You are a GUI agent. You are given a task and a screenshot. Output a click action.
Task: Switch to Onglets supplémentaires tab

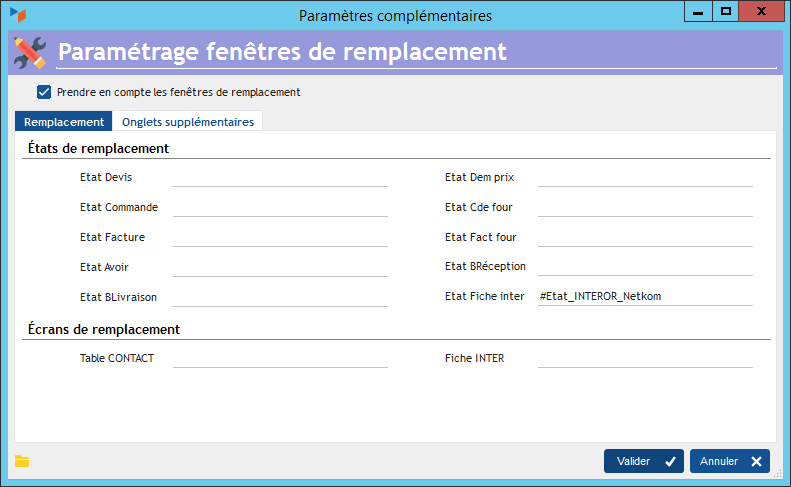[x=188, y=122]
